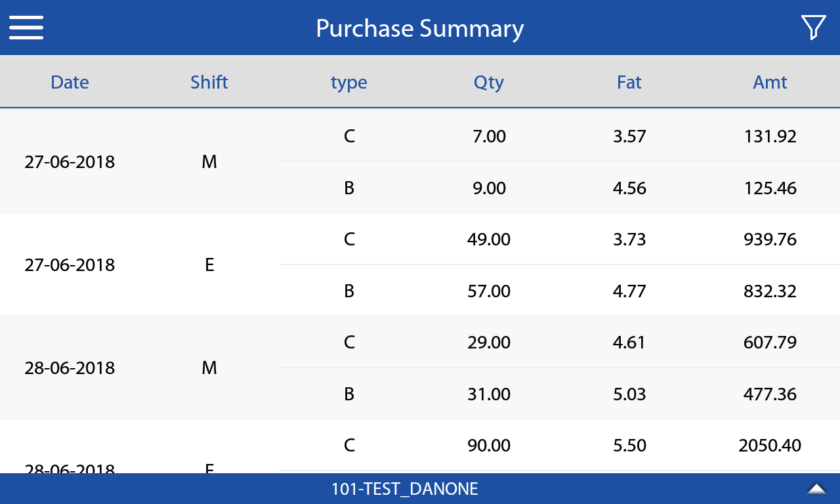Click the Fat column header
This screenshot has height=504, width=840.
(629, 82)
